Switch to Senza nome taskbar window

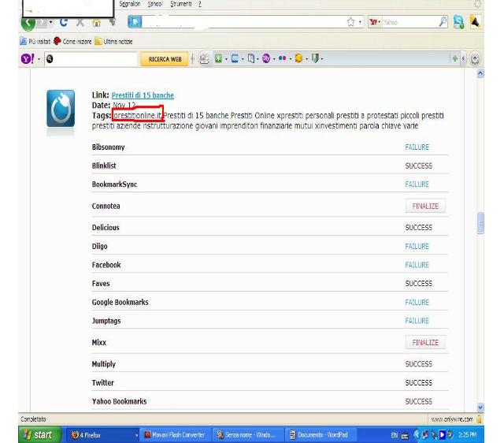click(246, 435)
